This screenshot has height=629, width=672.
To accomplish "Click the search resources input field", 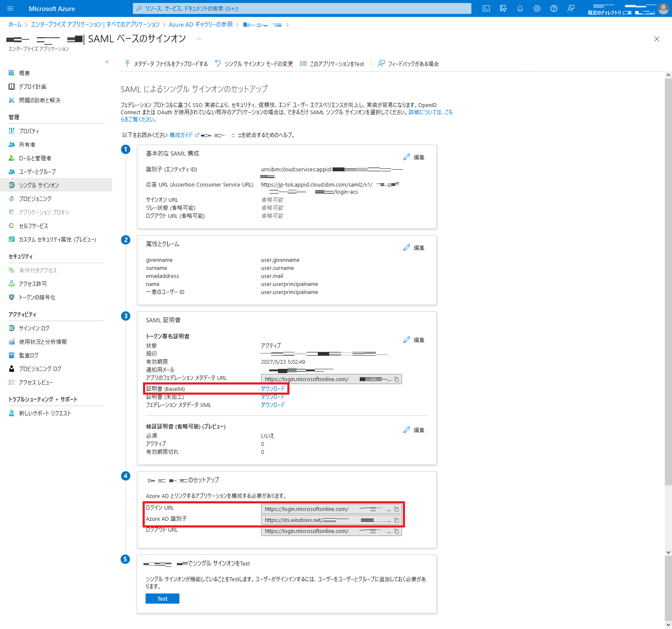I will [x=302, y=8].
